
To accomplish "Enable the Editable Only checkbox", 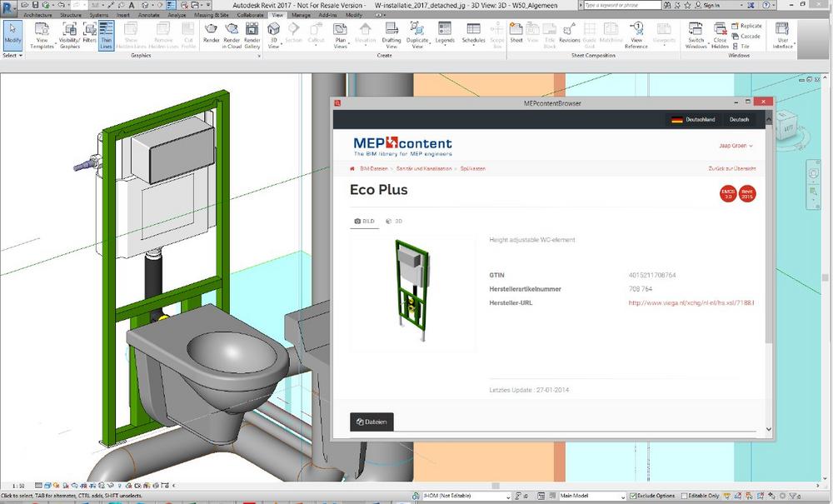I will point(682,496).
